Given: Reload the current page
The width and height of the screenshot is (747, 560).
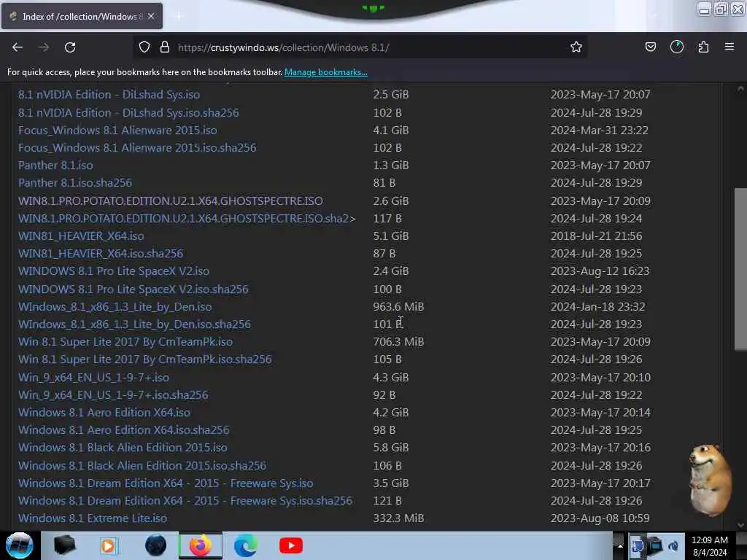Looking at the screenshot, I should tap(70, 47).
